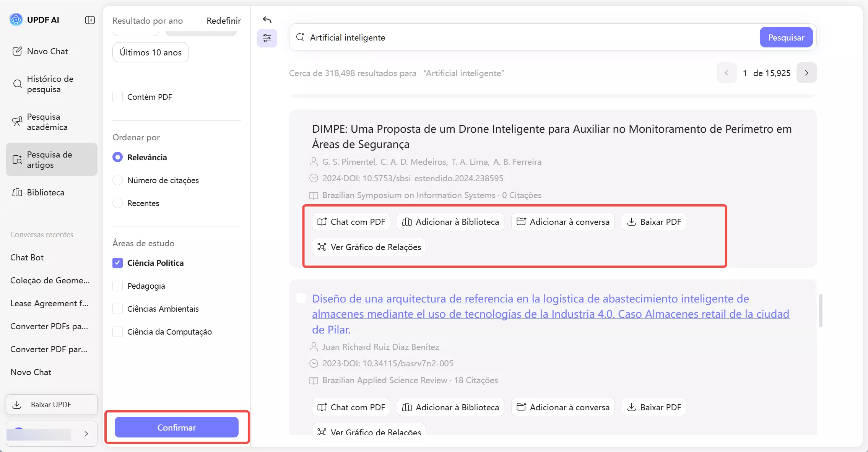This screenshot has width=868, height=452.
Task: Collapse the left sidebar
Action: [x=89, y=20]
